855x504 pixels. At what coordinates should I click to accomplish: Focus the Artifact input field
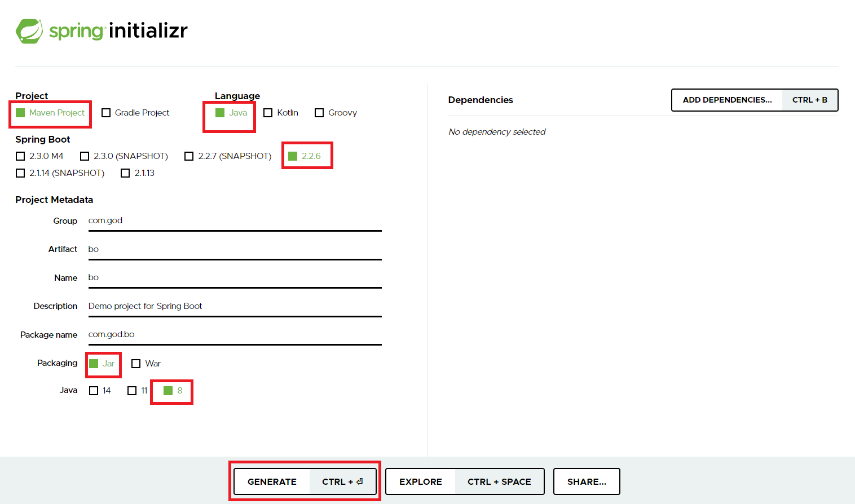coord(235,250)
